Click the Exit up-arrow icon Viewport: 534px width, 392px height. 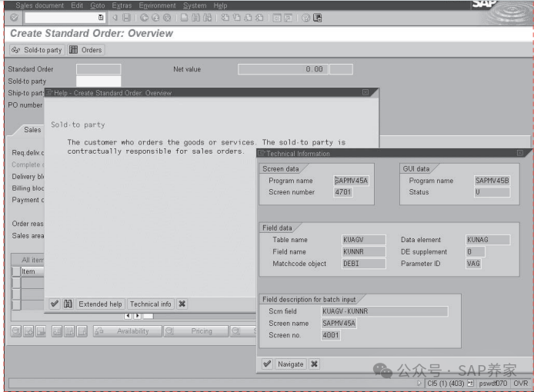click(x=155, y=18)
